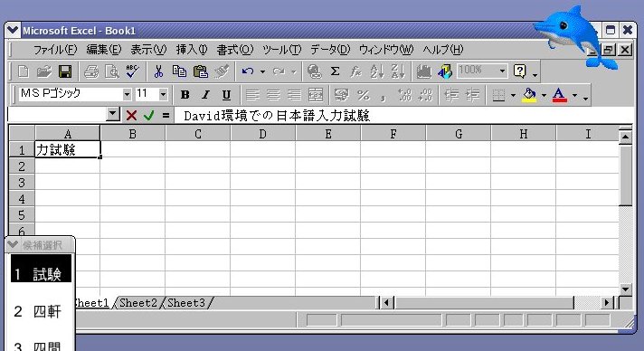
Task: Click the column D header
Action: click(263, 134)
